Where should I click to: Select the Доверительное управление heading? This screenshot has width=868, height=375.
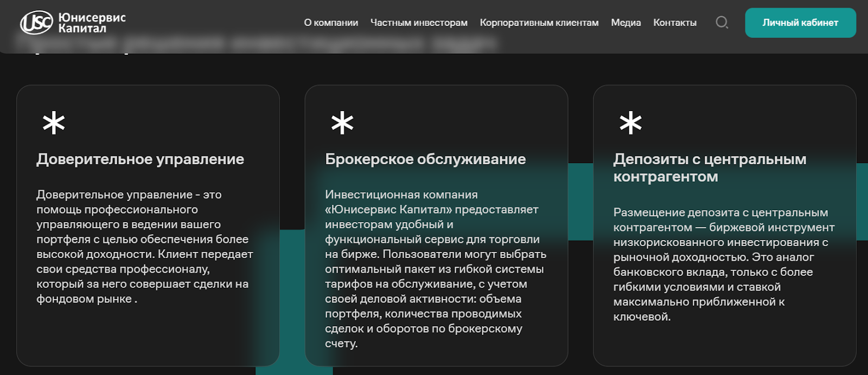click(x=141, y=159)
